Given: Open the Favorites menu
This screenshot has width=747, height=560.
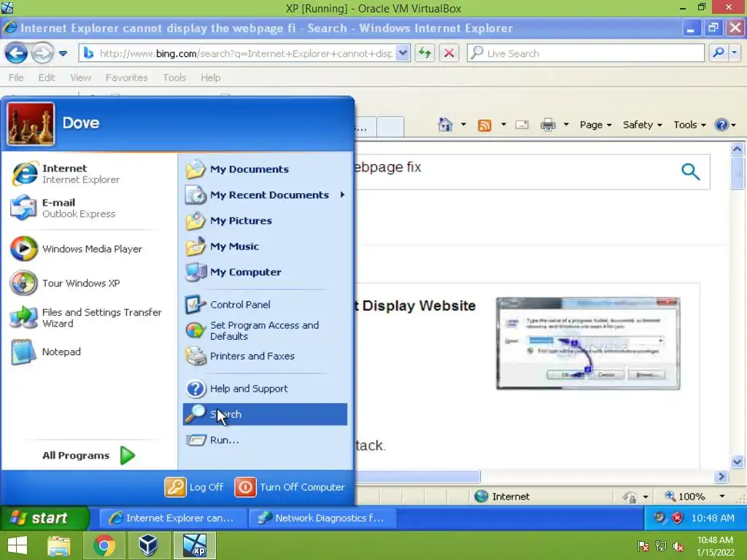Looking at the screenshot, I should click(x=127, y=77).
